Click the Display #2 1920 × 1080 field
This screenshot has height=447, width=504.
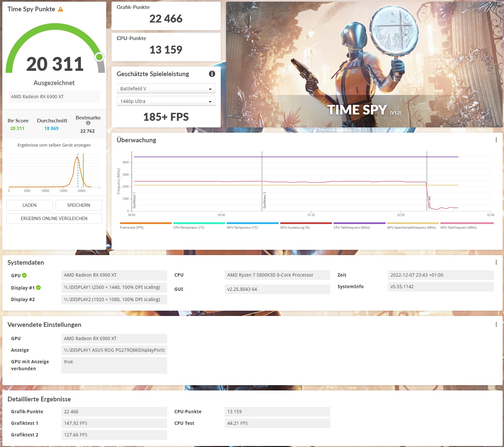point(114,299)
